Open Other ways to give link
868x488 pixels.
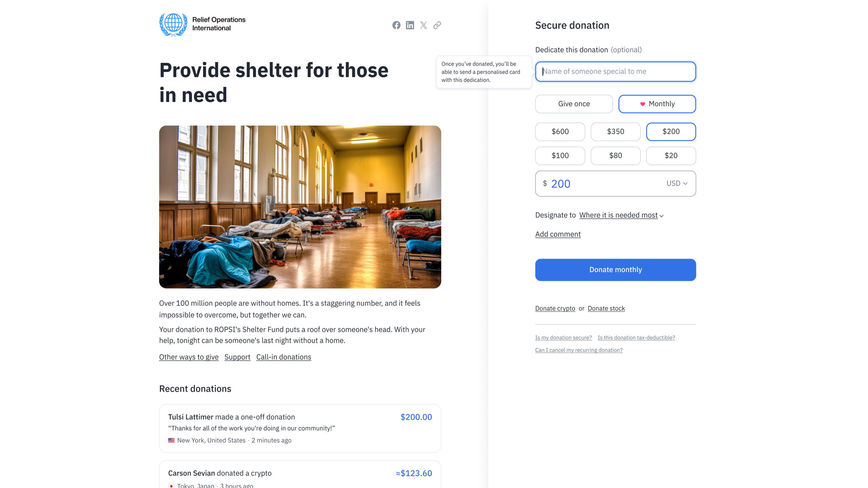point(188,357)
